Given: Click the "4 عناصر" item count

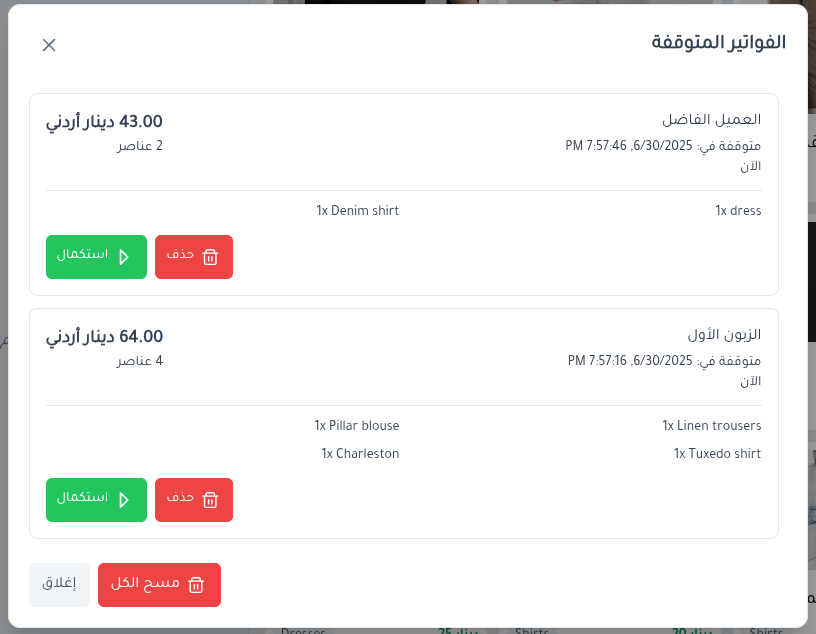Looking at the screenshot, I should click(x=139, y=361).
